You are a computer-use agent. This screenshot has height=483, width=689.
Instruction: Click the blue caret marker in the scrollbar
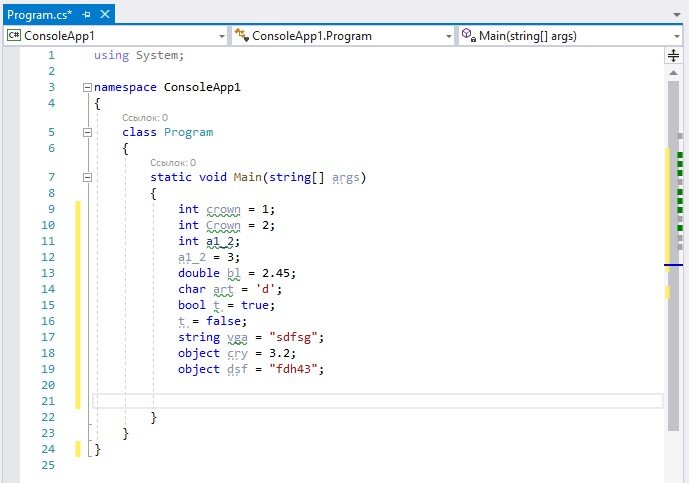[673, 265]
